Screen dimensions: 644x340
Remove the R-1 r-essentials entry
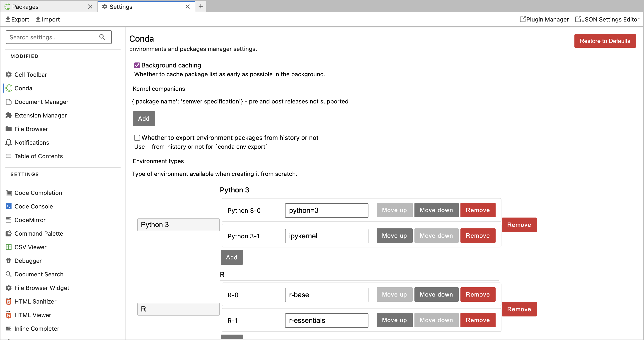[x=477, y=320]
